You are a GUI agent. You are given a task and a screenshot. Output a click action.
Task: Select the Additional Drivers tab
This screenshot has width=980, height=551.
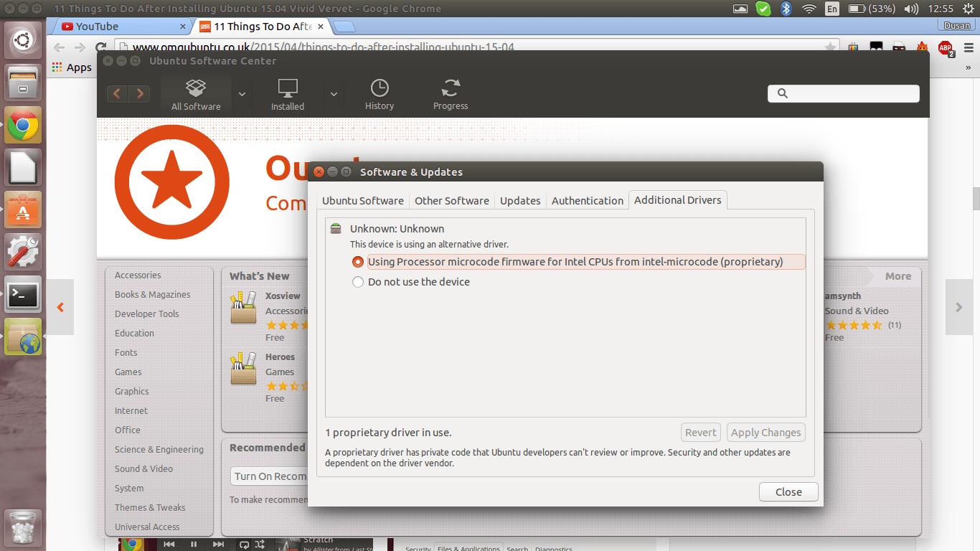point(678,200)
